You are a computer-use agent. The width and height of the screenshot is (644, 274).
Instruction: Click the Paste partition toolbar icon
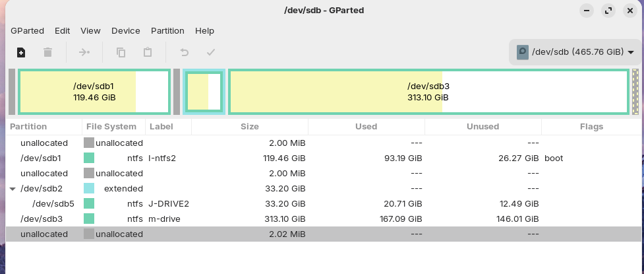tap(148, 52)
